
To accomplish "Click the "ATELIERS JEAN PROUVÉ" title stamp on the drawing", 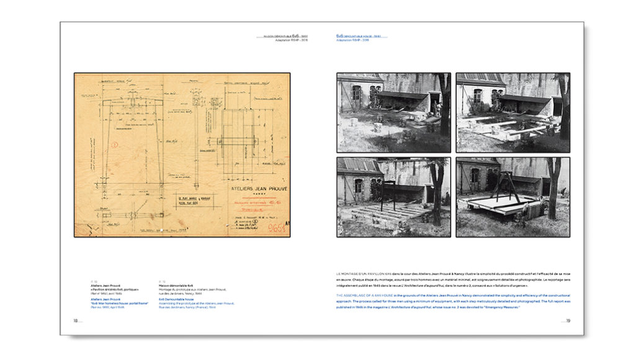I will pos(259,189).
